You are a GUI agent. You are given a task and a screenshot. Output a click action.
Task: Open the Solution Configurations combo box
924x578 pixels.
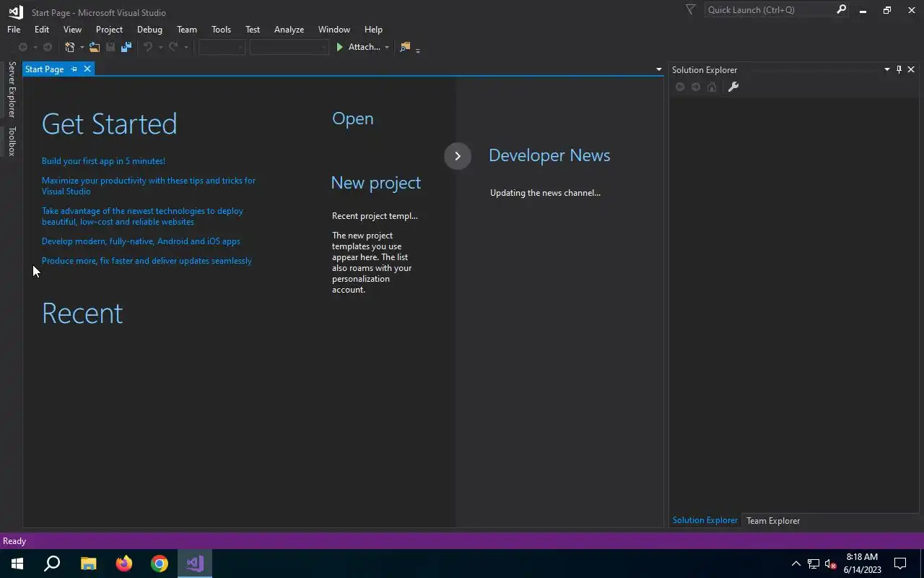pos(222,47)
